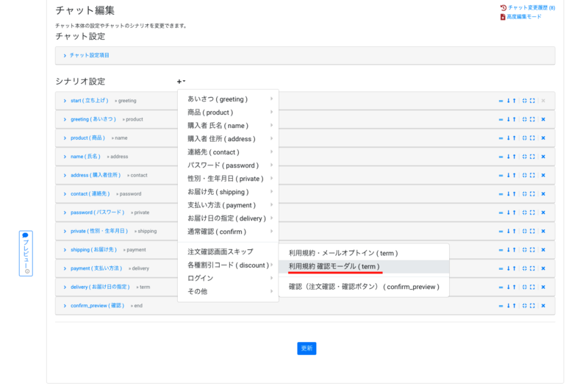Screen dimensions: 588x386
Task: Open the プレビュー side tab
Action: 26,253
